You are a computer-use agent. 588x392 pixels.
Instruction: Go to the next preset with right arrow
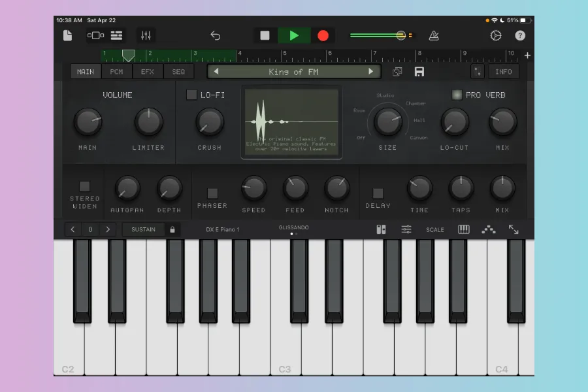coord(370,72)
